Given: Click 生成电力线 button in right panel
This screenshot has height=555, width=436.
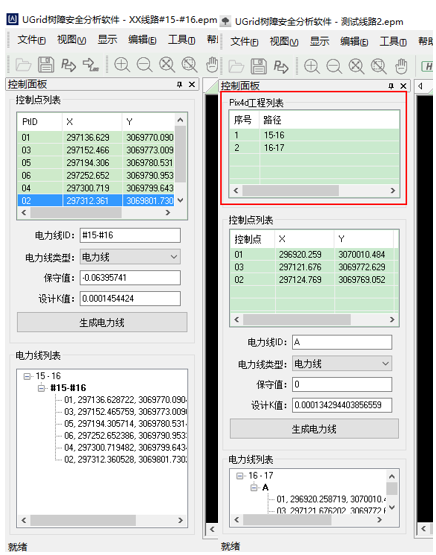Looking at the screenshot, I should click(314, 429).
